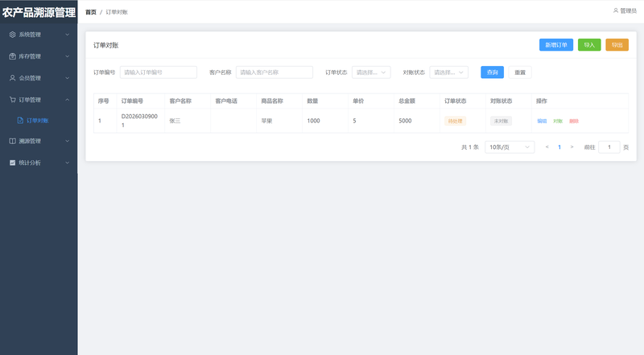The image size is (644, 355).
Task: Open the 订单状态 filter dropdown
Action: tap(371, 72)
